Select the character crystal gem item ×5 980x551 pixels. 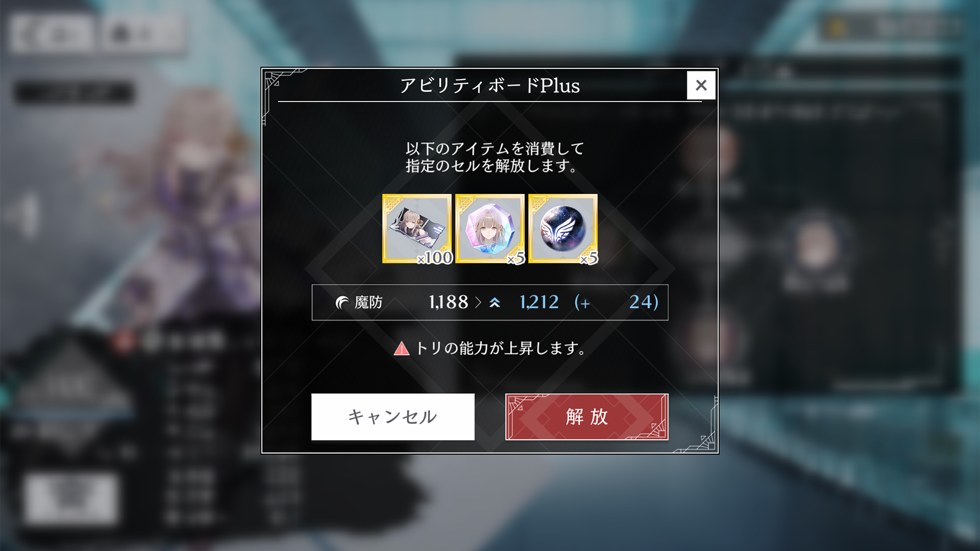click(x=490, y=229)
